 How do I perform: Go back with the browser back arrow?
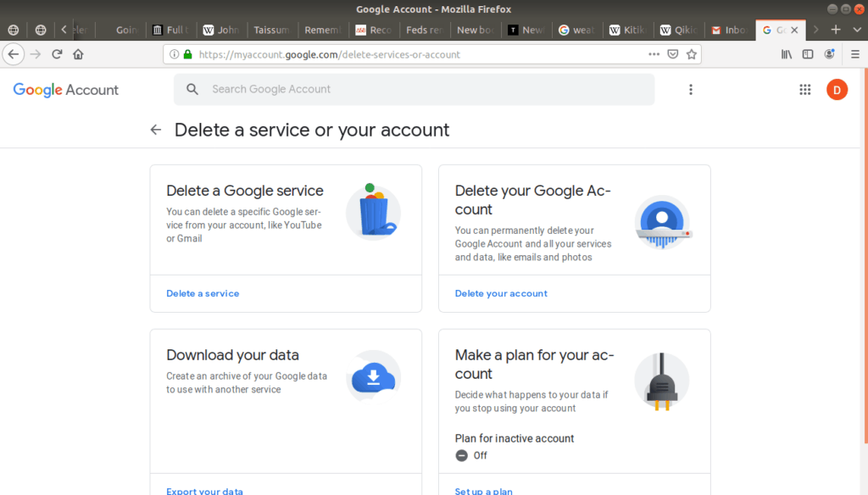[x=14, y=54]
